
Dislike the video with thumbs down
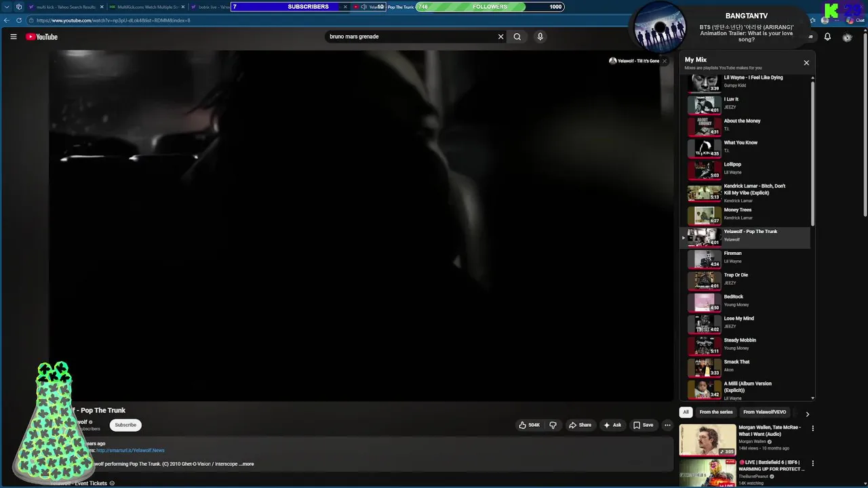(x=553, y=425)
